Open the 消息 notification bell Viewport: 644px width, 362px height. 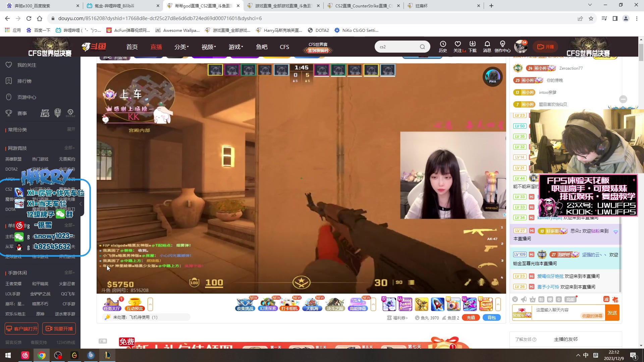point(487,47)
